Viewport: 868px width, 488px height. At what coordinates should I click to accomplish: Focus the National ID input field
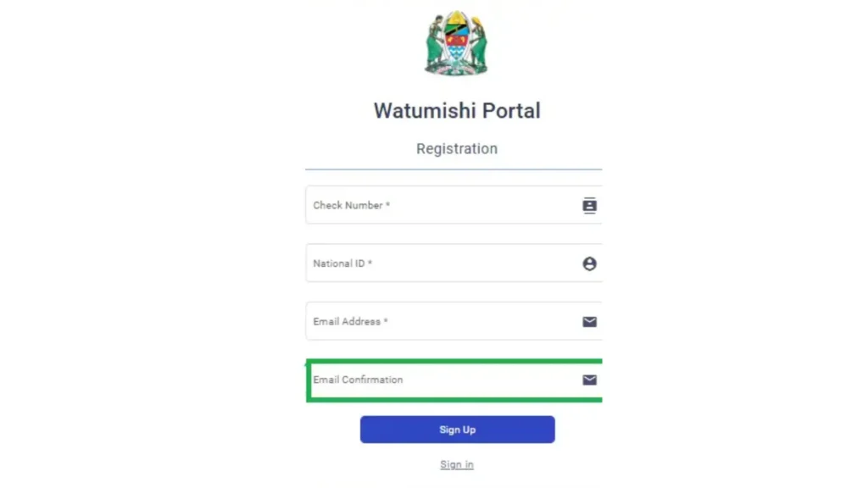pos(454,263)
